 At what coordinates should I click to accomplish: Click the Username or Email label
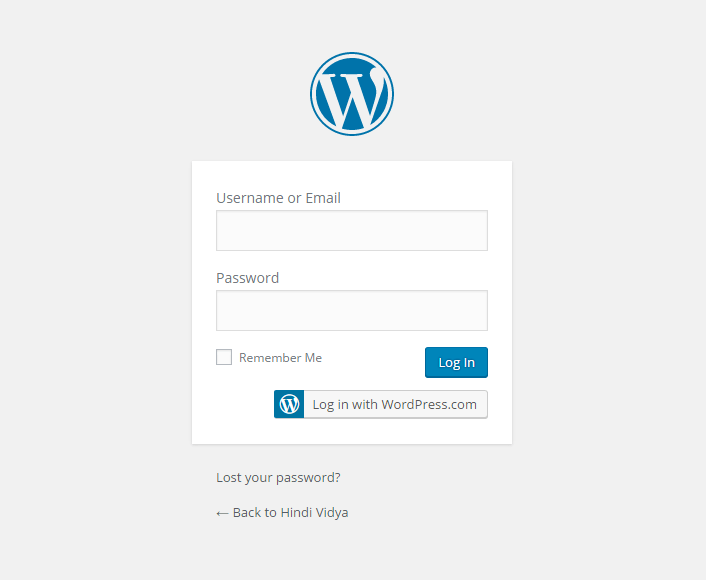point(278,198)
